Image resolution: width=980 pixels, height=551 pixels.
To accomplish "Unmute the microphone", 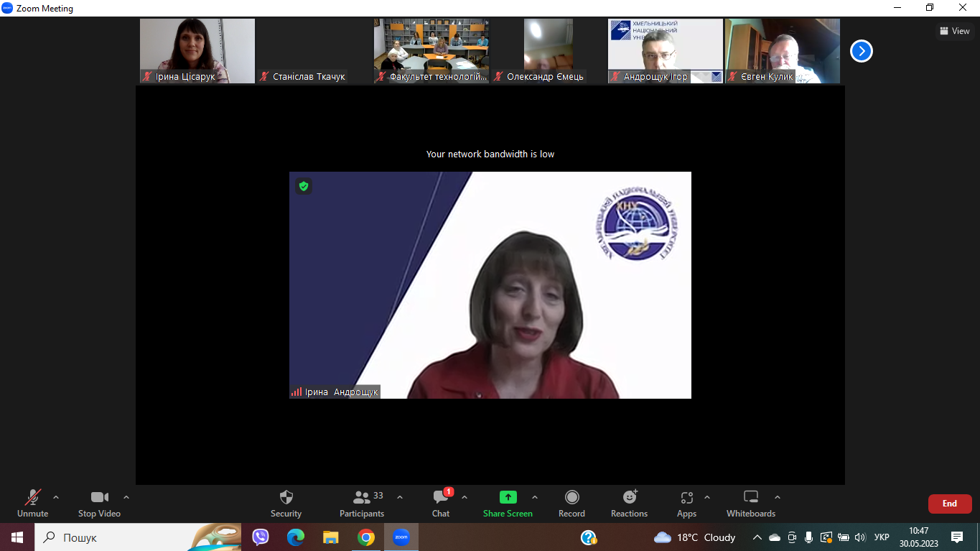I will (x=32, y=498).
